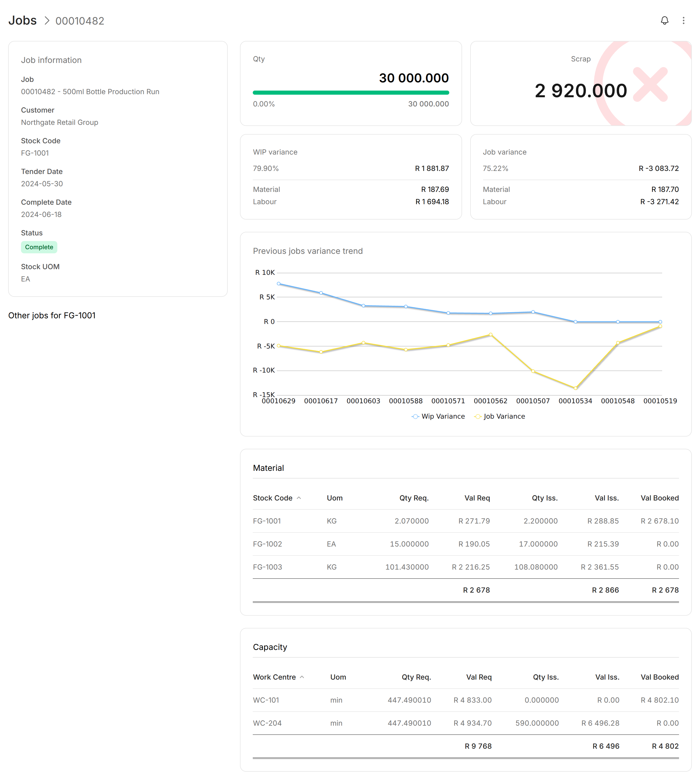Click Val Iss. header in Capacity table
The height and width of the screenshot is (784, 700).
607,677
